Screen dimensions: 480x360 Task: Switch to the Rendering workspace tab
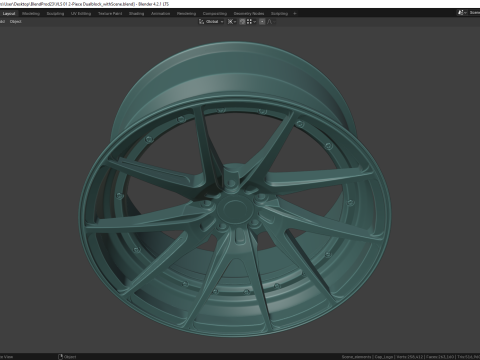(x=186, y=14)
